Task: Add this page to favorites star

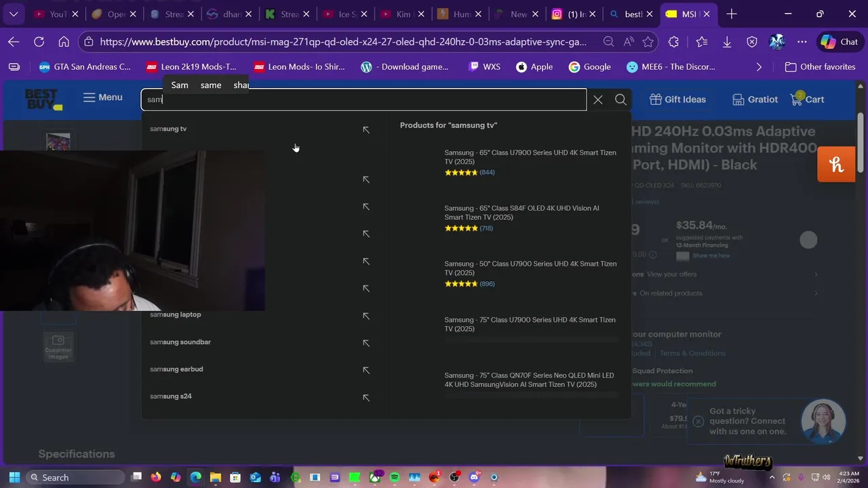Action: pyautogui.click(x=648, y=42)
